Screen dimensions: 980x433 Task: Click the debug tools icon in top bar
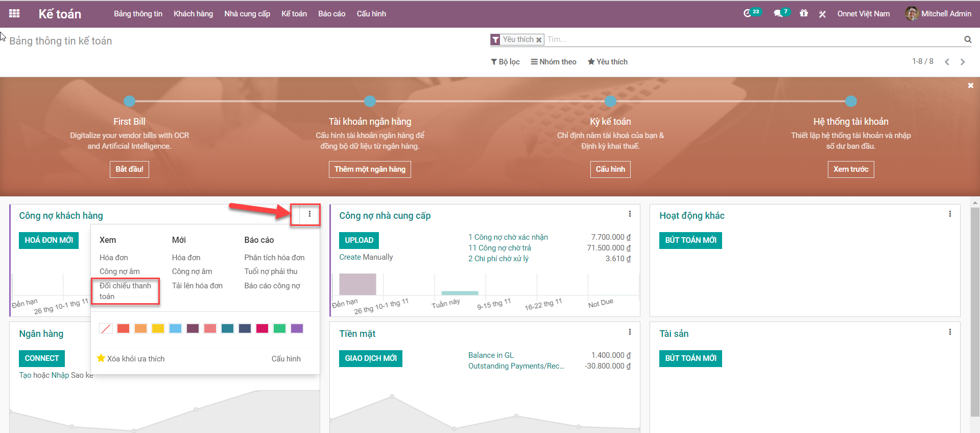click(822, 14)
